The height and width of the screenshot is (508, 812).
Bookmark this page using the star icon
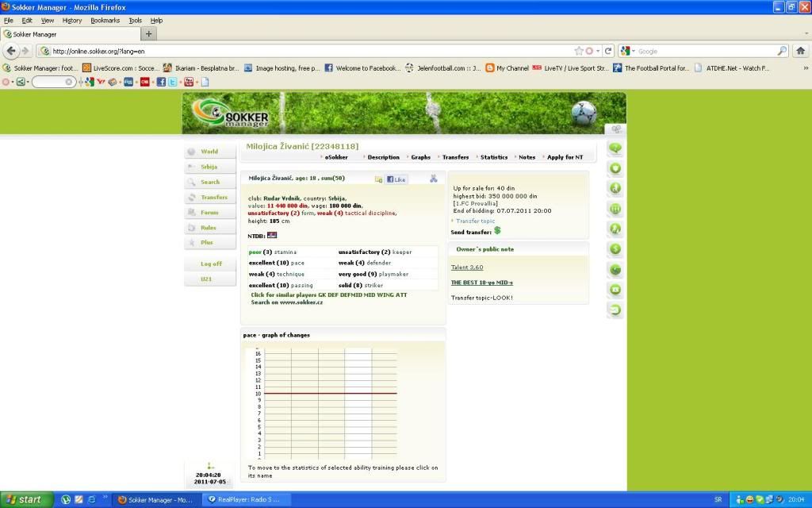[x=579, y=51]
